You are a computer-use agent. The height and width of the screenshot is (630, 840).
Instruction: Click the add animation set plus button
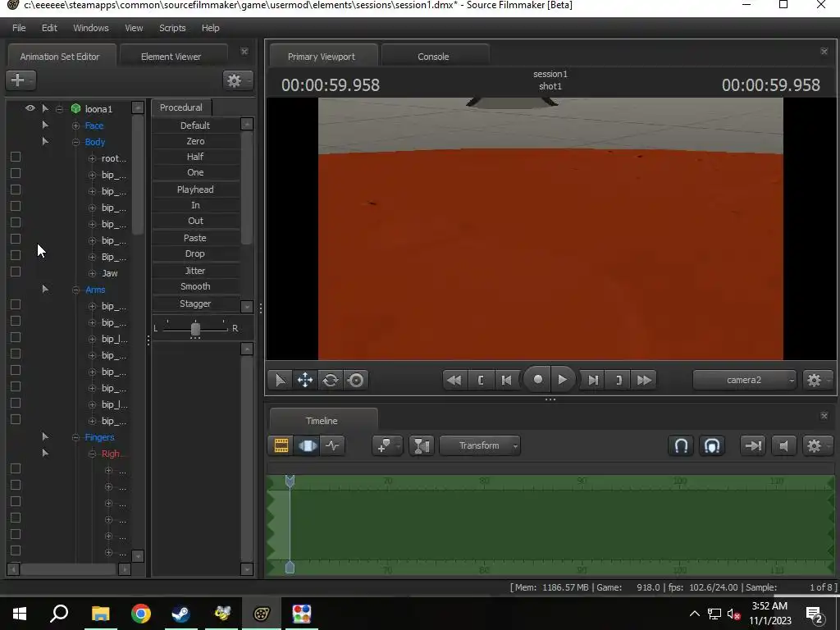click(21, 80)
